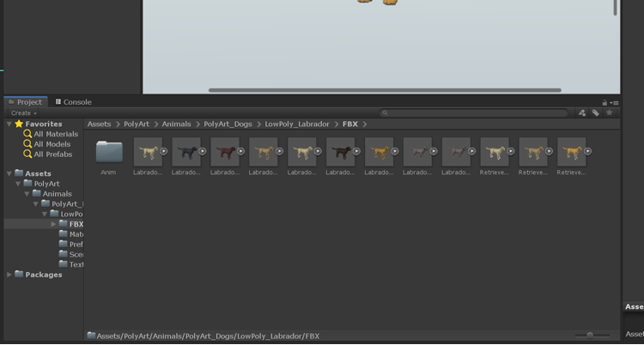Collapse the PolyArt tree node
The height and width of the screenshot is (345, 644).
click(18, 184)
